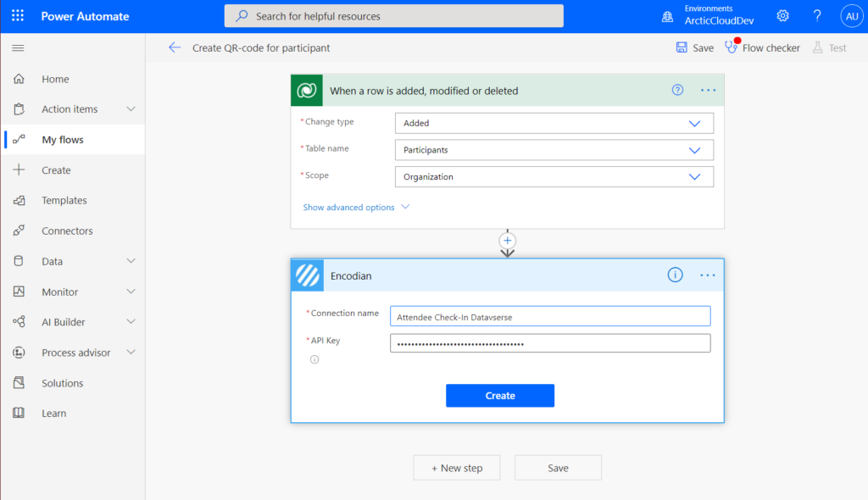The width and height of the screenshot is (868, 500).
Task: Click the Test flask icon
Action: 818,47
